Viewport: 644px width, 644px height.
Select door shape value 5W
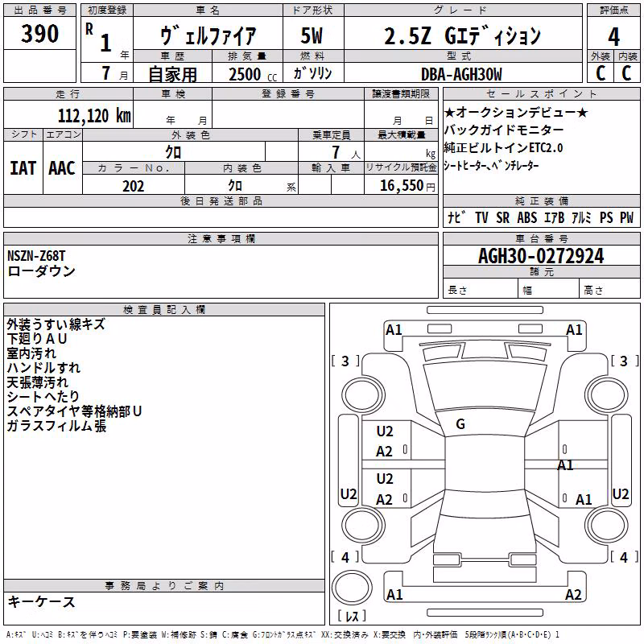[x=312, y=35]
